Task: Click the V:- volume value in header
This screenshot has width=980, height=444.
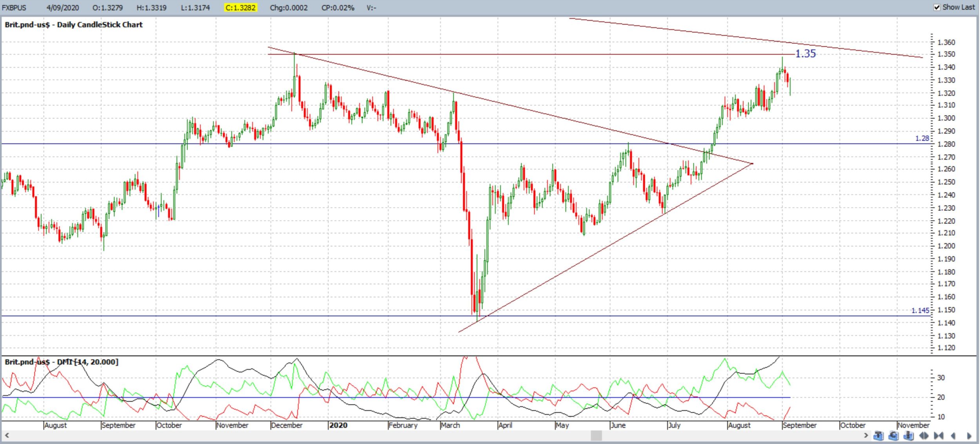Action: [x=371, y=7]
